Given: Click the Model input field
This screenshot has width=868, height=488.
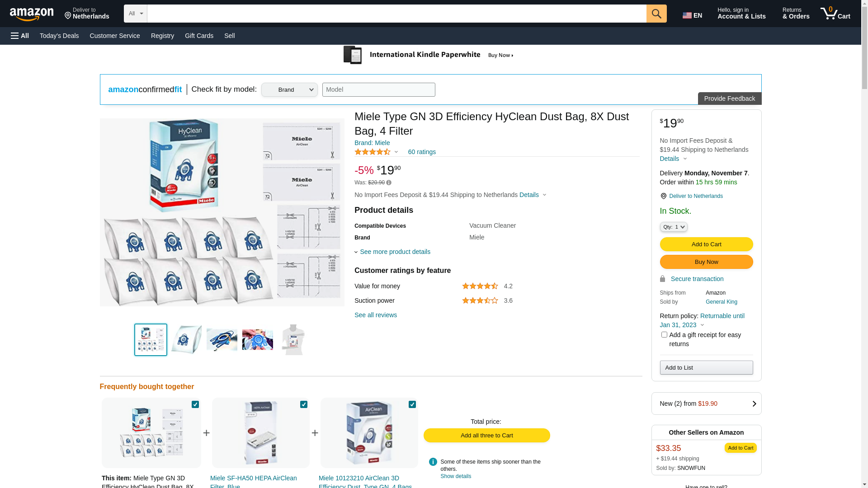Looking at the screenshot, I should pos(378,90).
